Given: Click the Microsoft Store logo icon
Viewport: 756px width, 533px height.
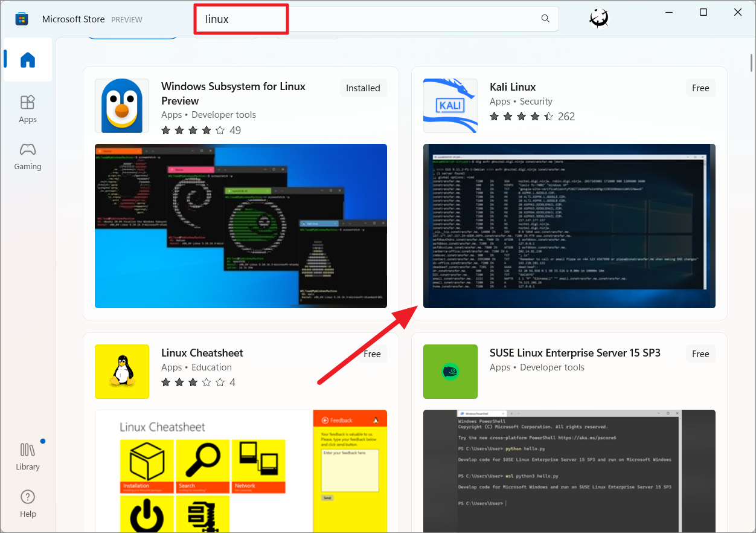Looking at the screenshot, I should pos(22,19).
